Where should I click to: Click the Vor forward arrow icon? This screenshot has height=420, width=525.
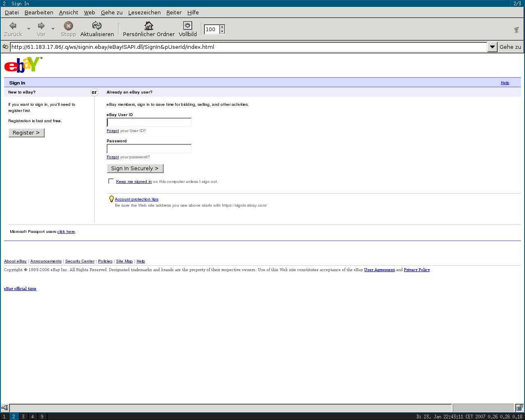tap(41, 26)
